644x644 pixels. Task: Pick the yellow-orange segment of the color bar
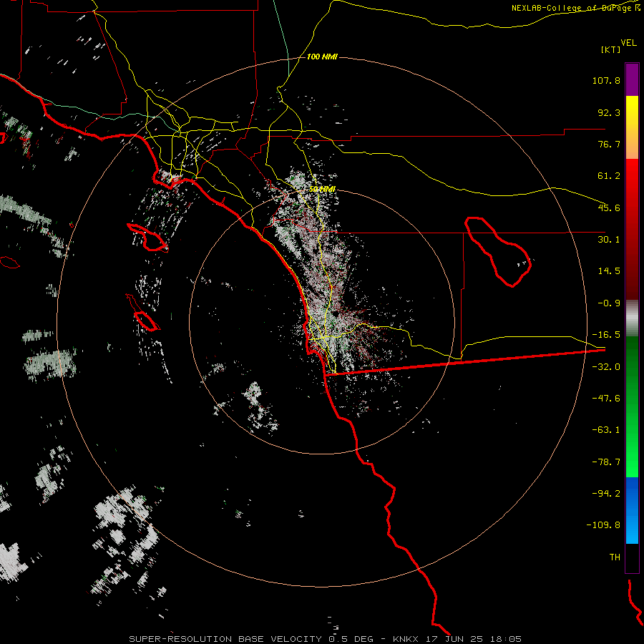pyautogui.click(x=632, y=127)
